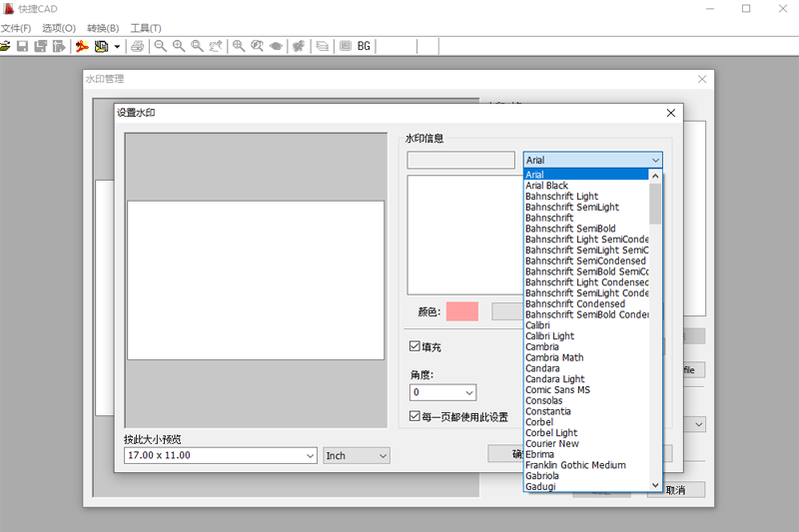Select the highlighted Arial list entry
Viewport: 799px width, 532px height.
pos(586,175)
